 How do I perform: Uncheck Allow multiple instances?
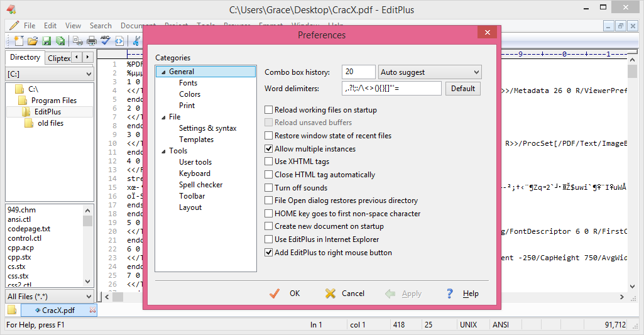(x=269, y=149)
